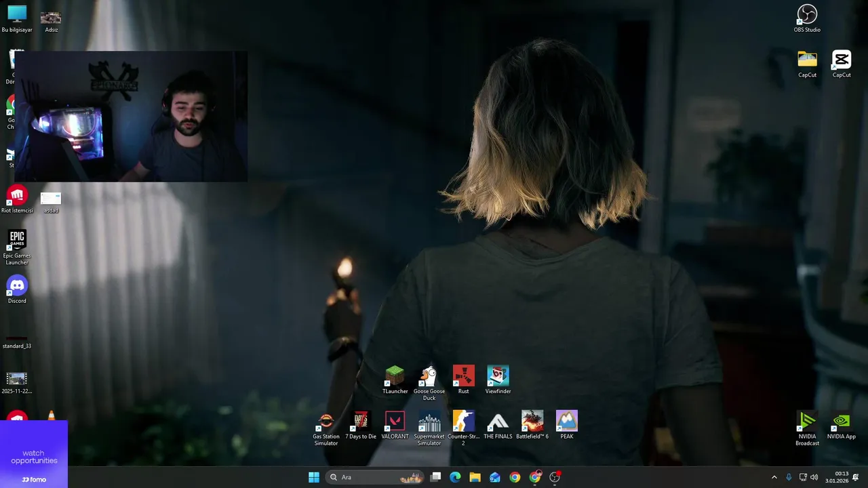Screen dimensions: 868x488
Task: Open the OBS Studio desktop shortcut
Action: tap(807, 19)
